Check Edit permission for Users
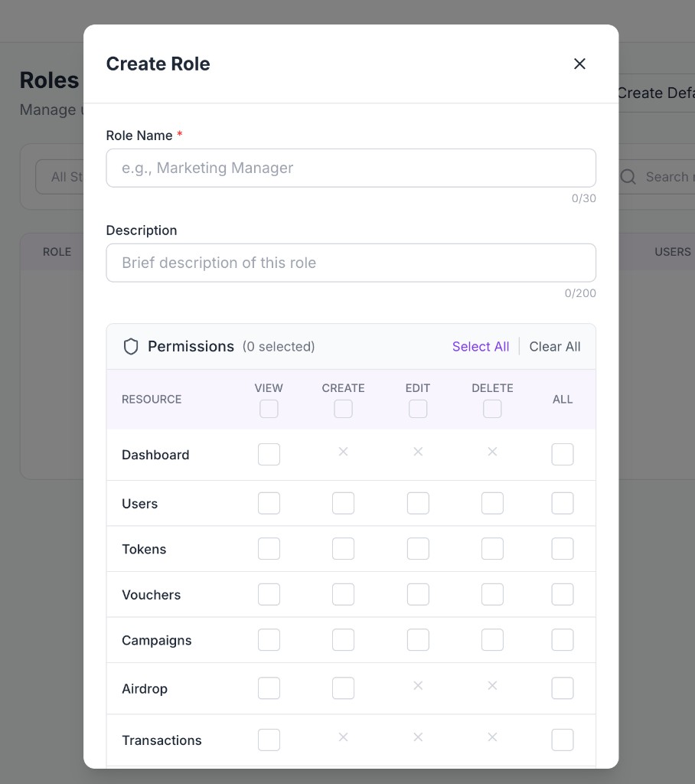 coord(418,503)
